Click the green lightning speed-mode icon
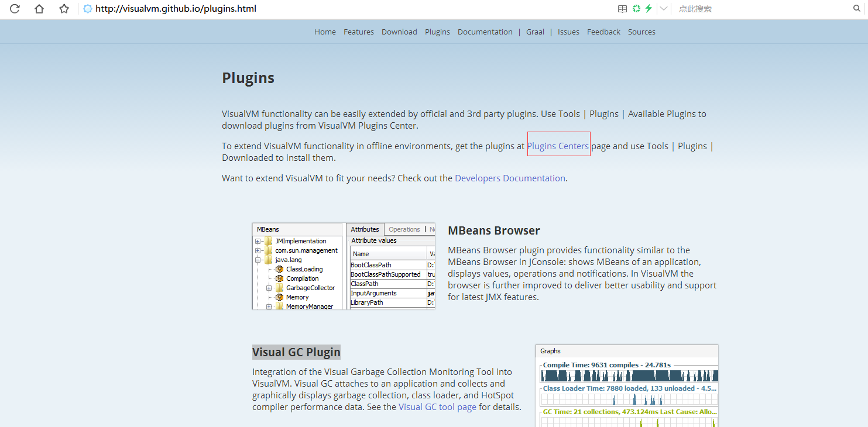The image size is (868, 427). (x=649, y=9)
